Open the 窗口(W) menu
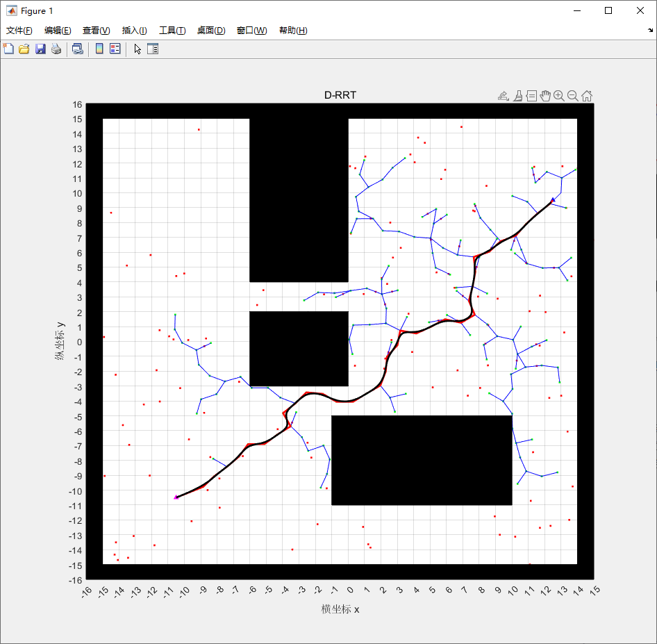The height and width of the screenshot is (644, 657). pos(252,30)
